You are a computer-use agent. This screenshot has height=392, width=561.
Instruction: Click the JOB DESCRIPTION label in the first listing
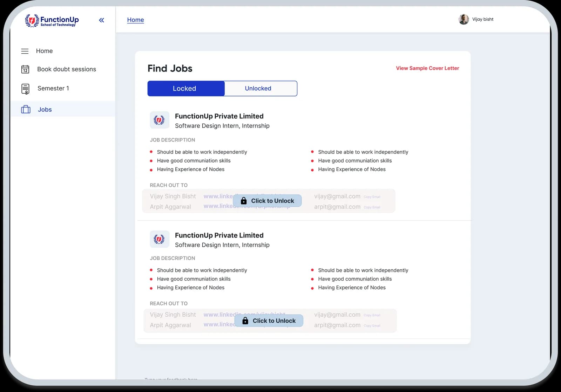173,140
